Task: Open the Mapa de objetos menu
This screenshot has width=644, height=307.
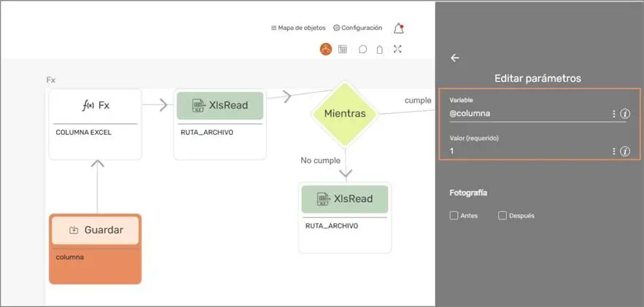Action: (298, 28)
